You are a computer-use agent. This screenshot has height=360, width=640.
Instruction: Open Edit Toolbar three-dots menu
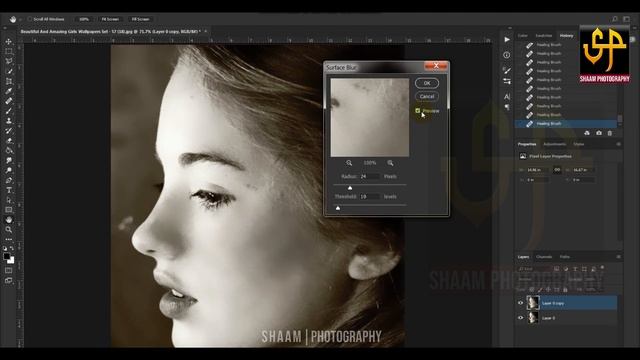[9, 239]
